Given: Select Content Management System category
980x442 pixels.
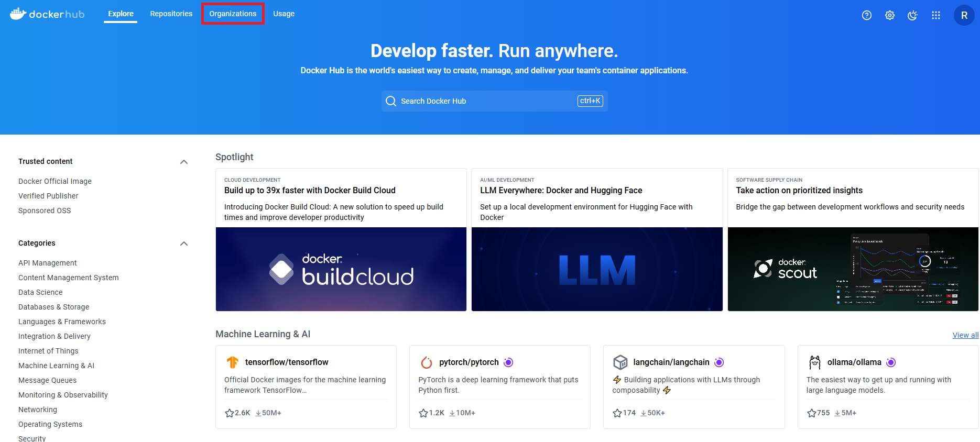Looking at the screenshot, I should point(69,278).
